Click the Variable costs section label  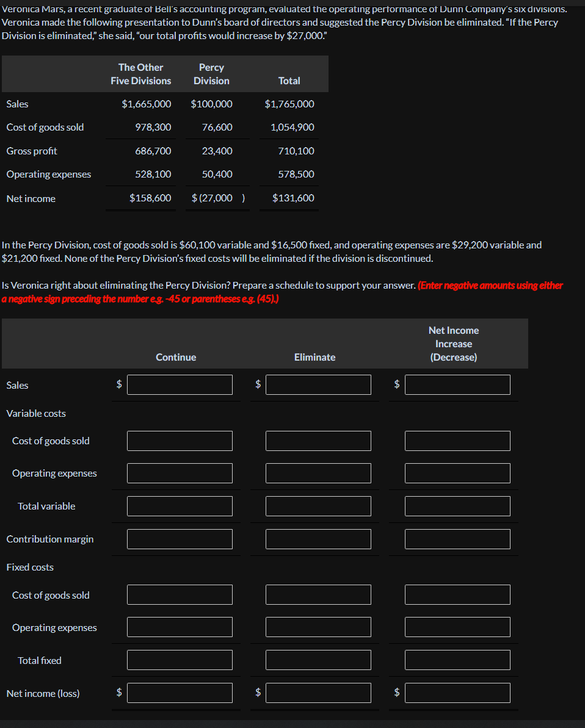click(x=36, y=413)
